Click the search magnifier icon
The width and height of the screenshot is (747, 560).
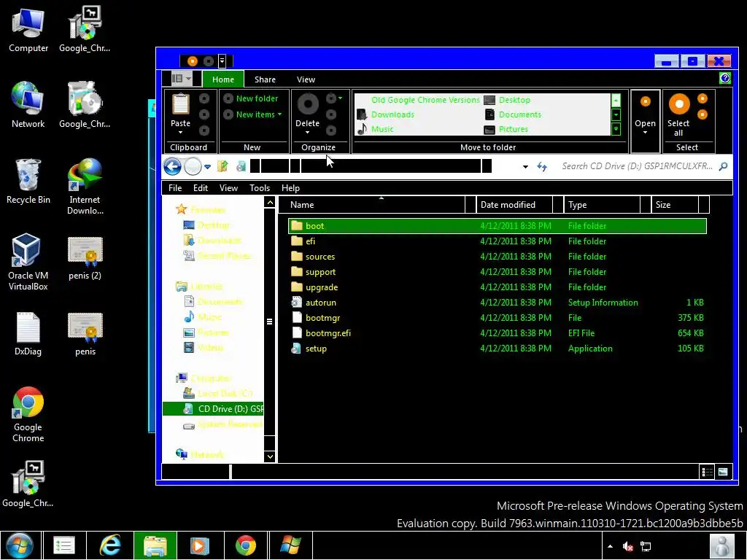click(723, 166)
